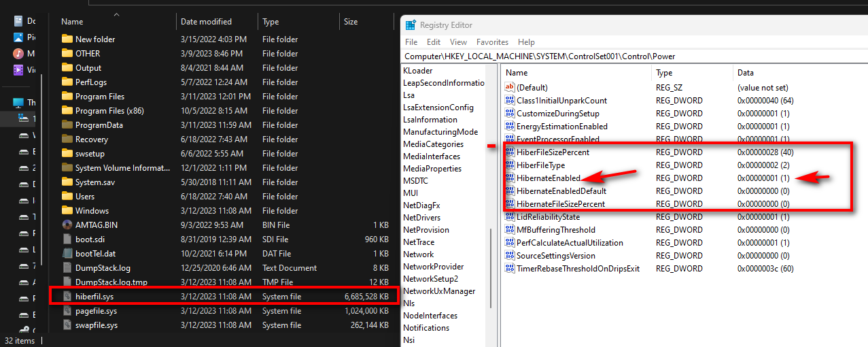The height and width of the screenshot is (347, 868).
Task: Open the Help menu in Registry Editor
Action: coord(526,42)
